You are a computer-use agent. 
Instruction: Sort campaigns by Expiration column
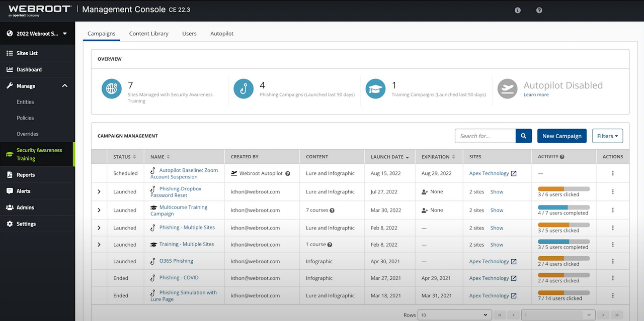click(454, 157)
